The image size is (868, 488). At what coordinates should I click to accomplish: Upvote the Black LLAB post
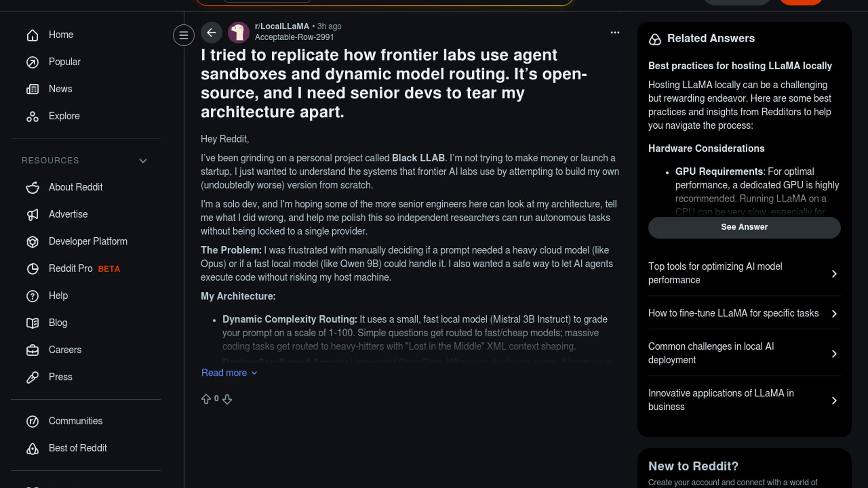[x=206, y=399]
